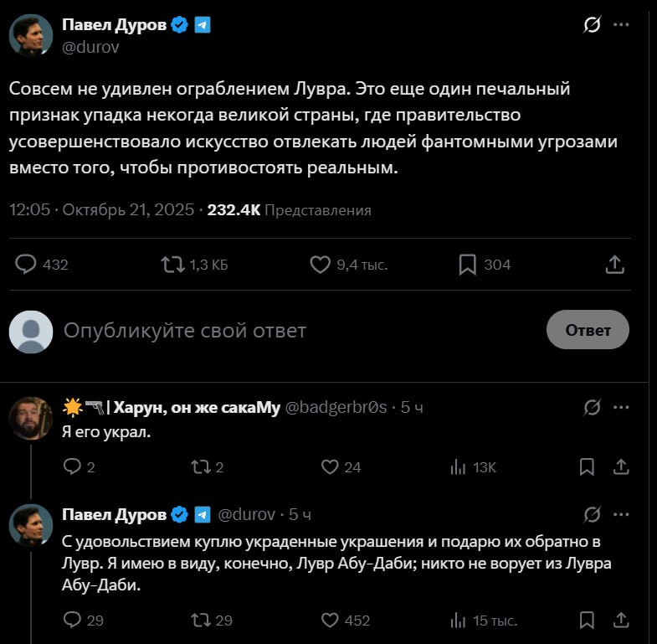Open Харун's profile avatar picture

click(31, 418)
